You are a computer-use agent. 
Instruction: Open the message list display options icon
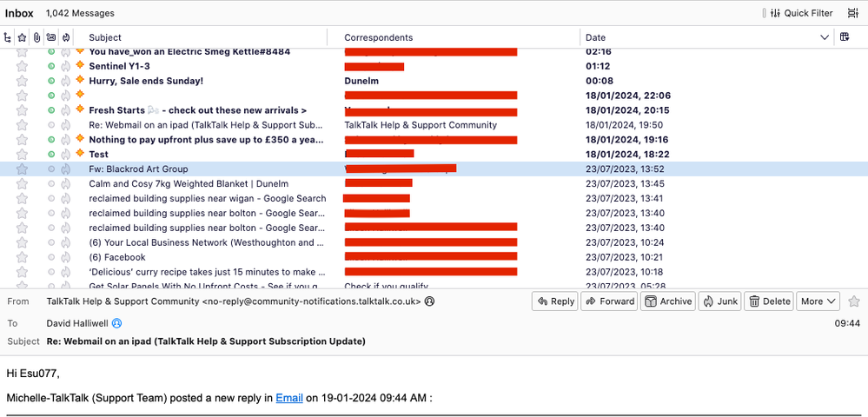pyautogui.click(x=852, y=13)
